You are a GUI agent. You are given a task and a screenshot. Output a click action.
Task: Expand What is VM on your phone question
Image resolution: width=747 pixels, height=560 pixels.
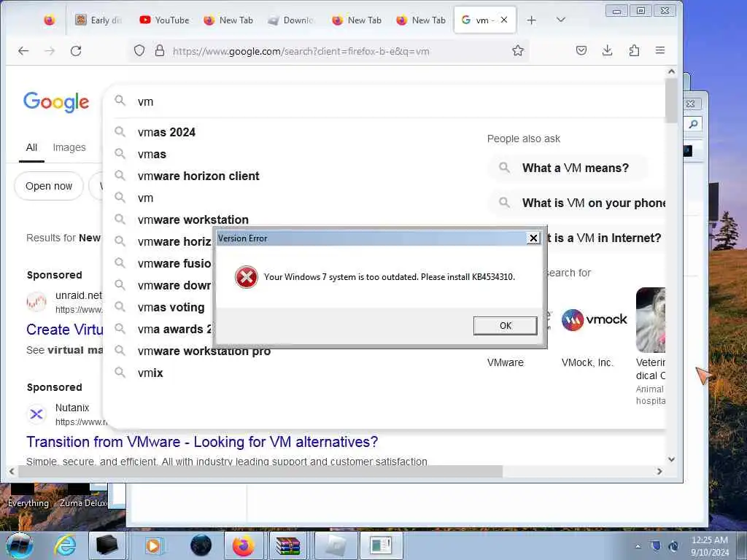tap(576, 203)
